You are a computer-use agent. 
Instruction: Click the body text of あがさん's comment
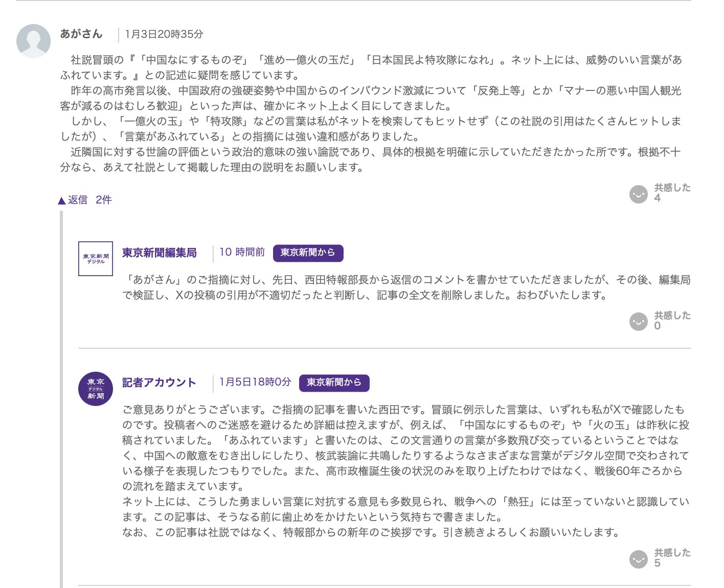tap(371, 114)
